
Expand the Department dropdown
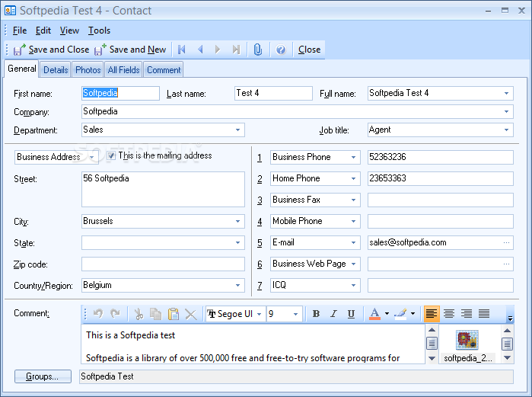click(x=237, y=130)
